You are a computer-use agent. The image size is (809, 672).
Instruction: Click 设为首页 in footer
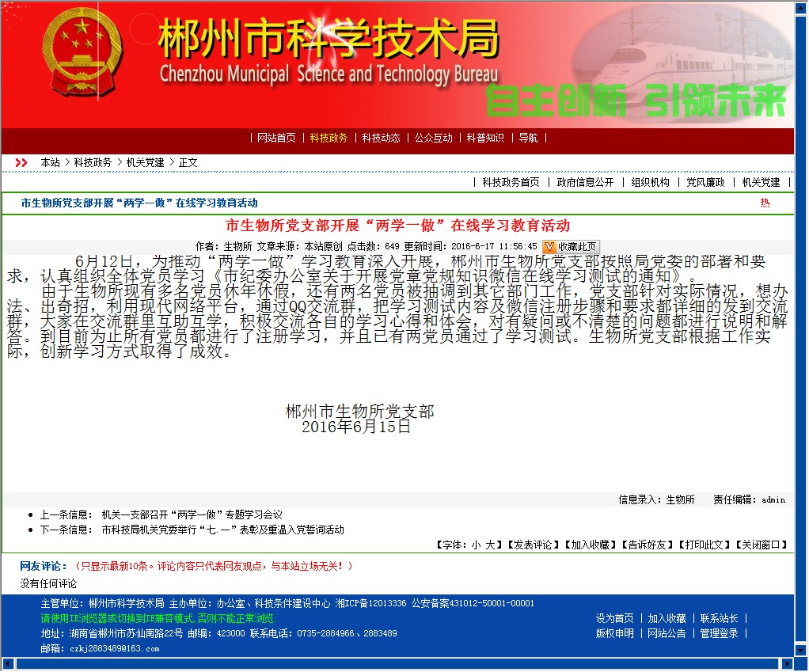pyautogui.click(x=614, y=618)
